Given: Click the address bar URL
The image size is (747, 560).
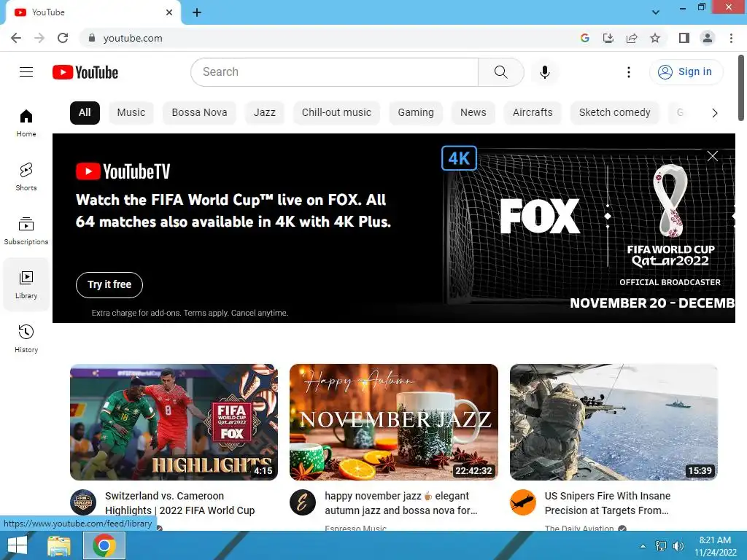Looking at the screenshot, I should pos(133,38).
